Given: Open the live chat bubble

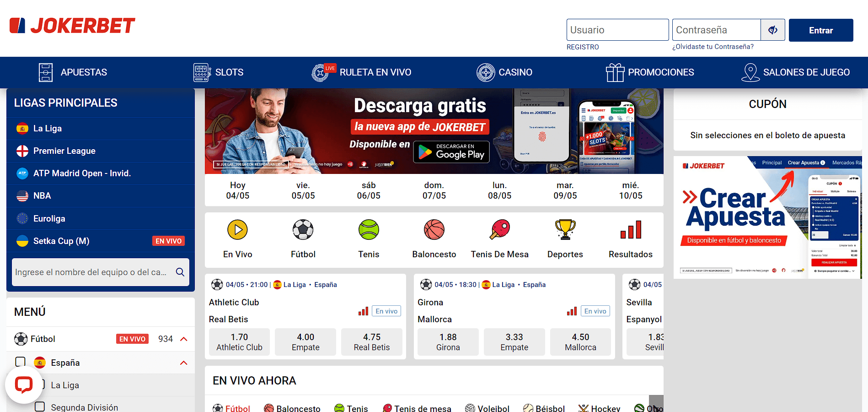Looking at the screenshot, I should [24, 385].
